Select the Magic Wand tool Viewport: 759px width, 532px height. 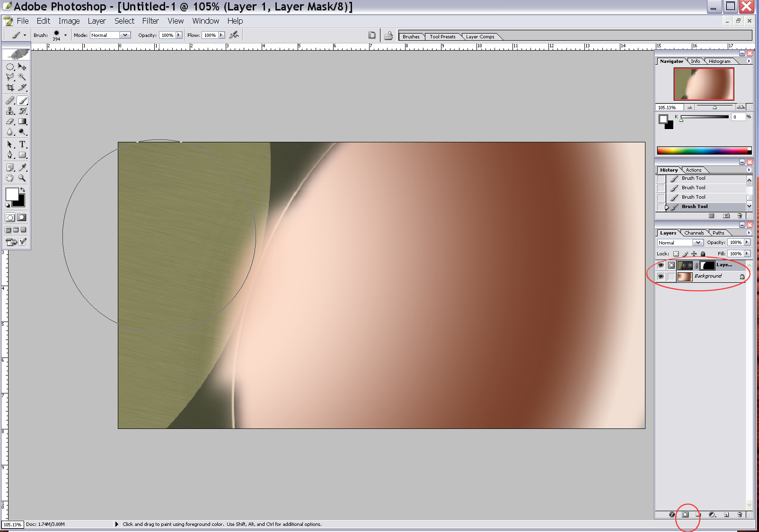pos(22,77)
